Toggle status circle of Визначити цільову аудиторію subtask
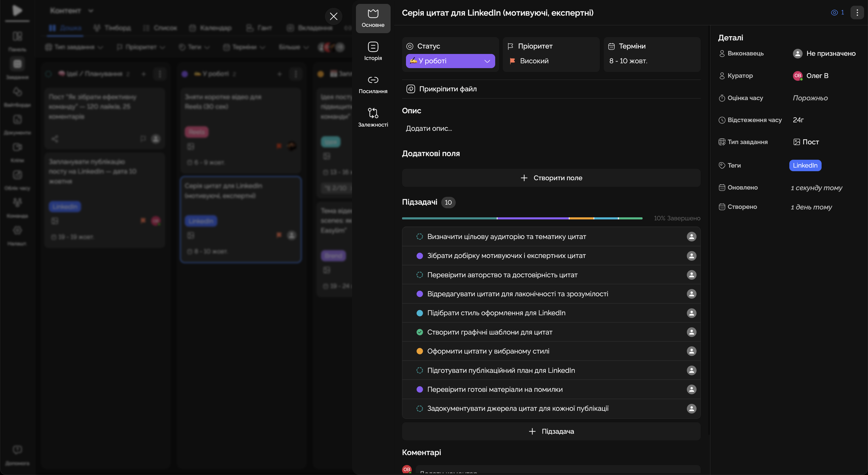 click(420, 237)
